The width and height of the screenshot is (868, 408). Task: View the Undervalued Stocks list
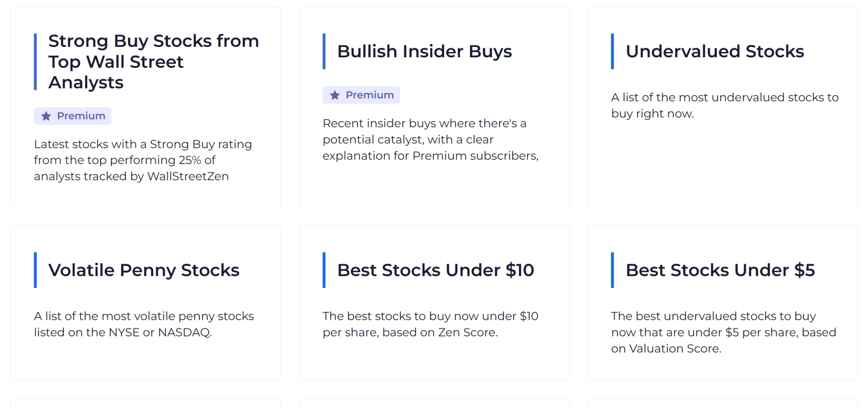715,51
